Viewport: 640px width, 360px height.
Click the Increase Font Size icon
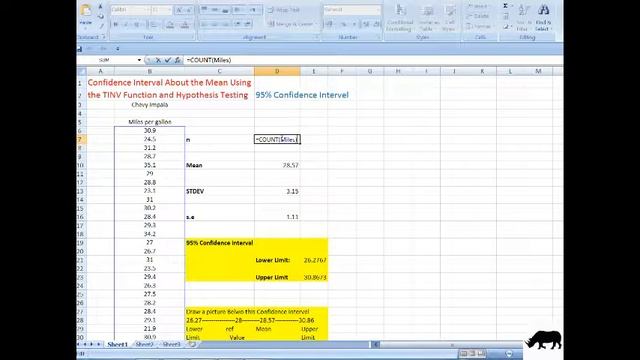pos(180,10)
